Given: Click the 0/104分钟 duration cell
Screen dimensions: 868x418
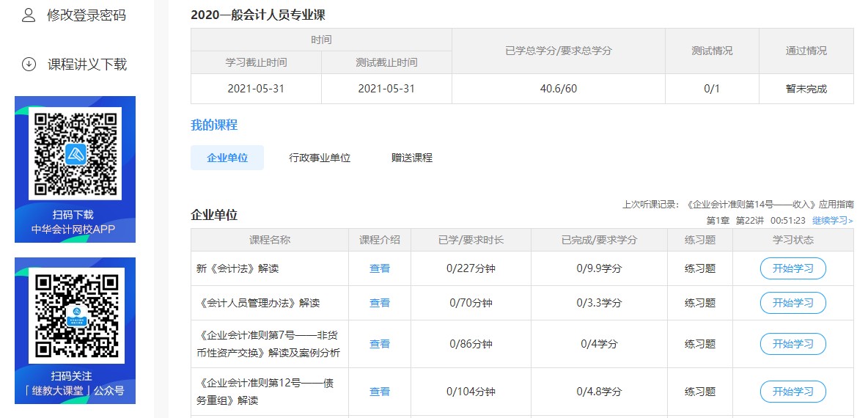Looking at the screenshot, I should (471, 392).
